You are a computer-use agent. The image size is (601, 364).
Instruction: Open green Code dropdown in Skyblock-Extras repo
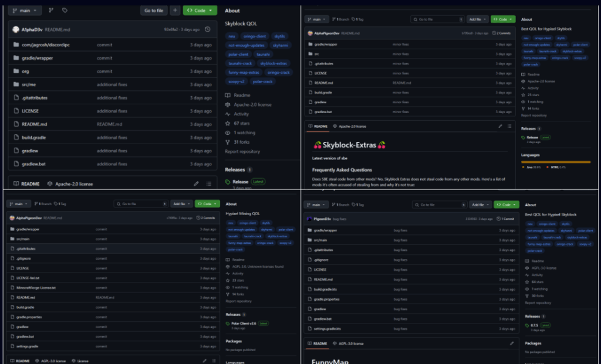coord(503,19)
